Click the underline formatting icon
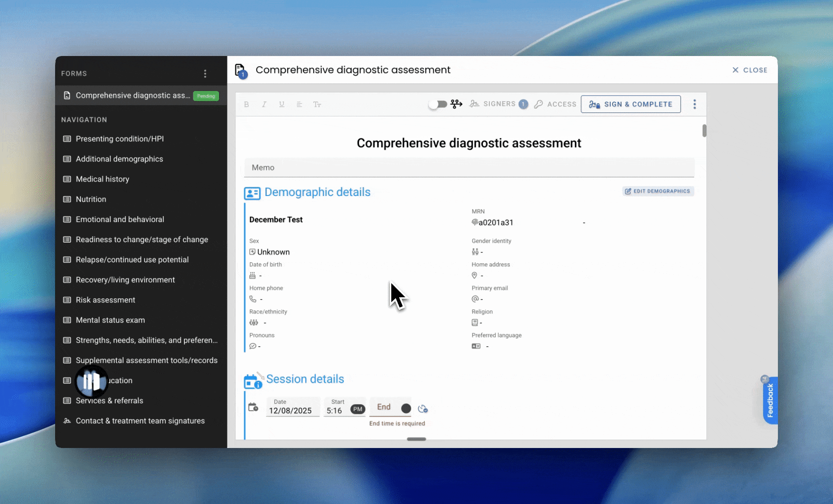Viewport: 833px width, 504px height. [282, 105]
